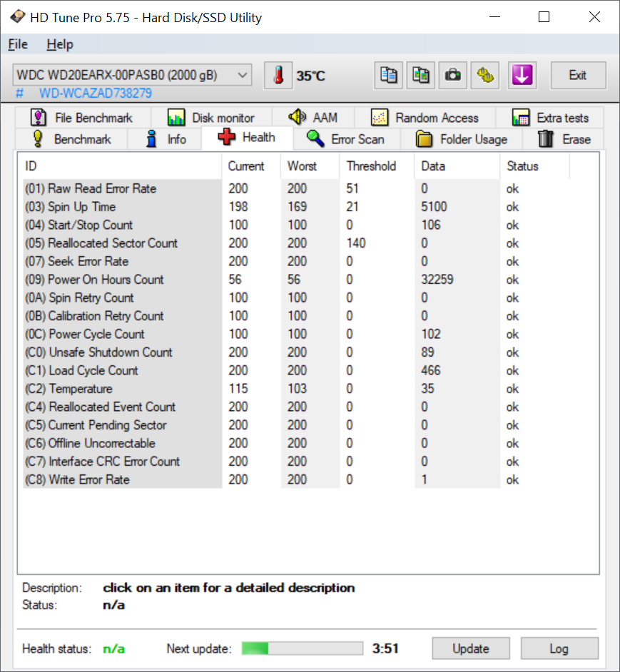Select the (09) Power On Hours Count row

click(x=296, y=280)
